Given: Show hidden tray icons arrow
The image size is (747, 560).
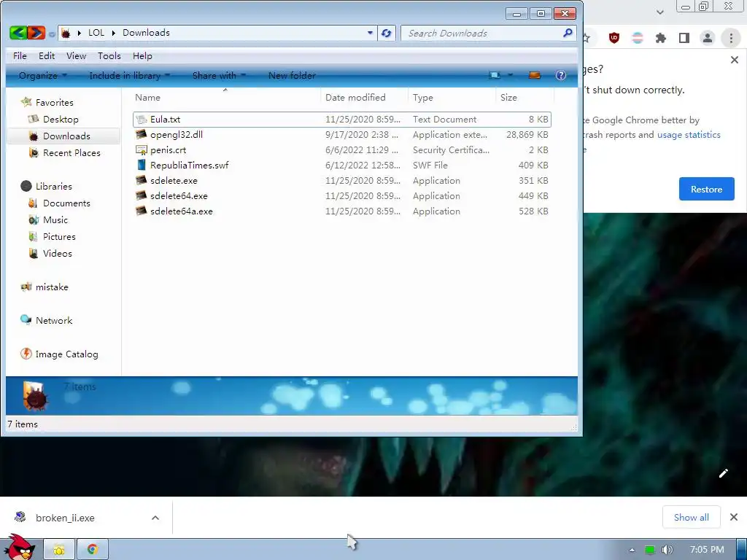Looking at the screenshot, I should click(632, 550).
